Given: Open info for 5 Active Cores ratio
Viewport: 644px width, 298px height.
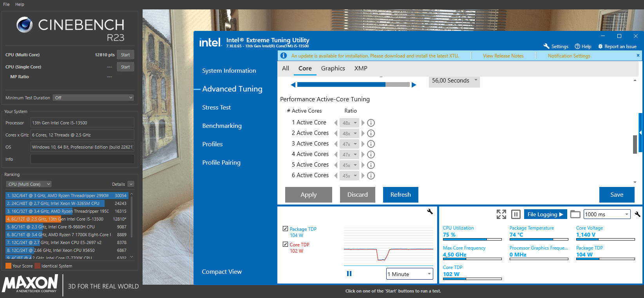Looking at the screenshot, I should point(371,165).
